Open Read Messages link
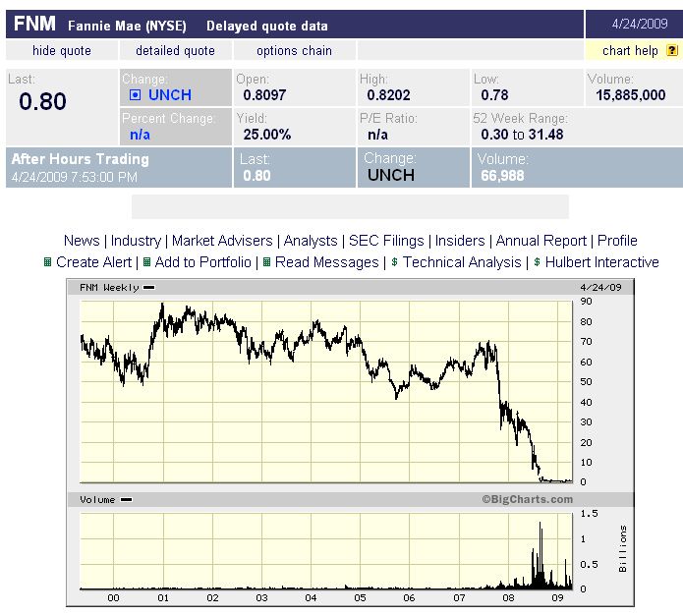The height and width of the screenshot is (616, 683). (x=326, y=262)
